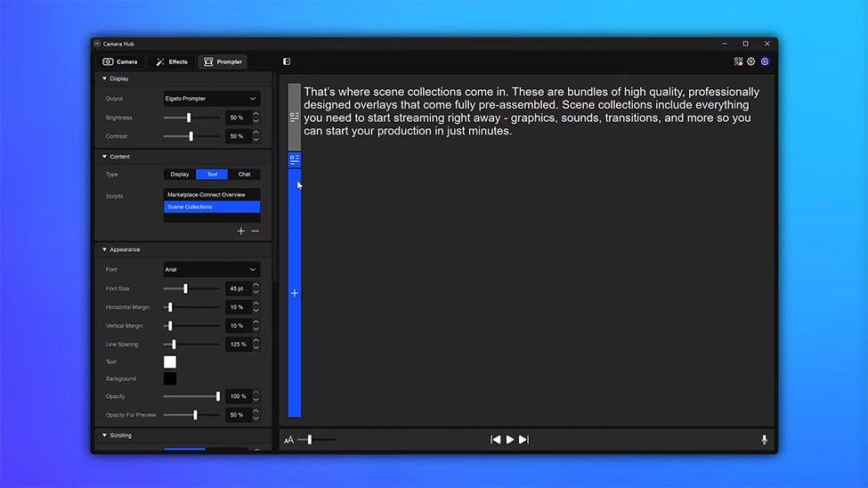This screenshot has height=488, width=868.
Task: Increase Font Size with up stepper arrow
Action: 256,285
